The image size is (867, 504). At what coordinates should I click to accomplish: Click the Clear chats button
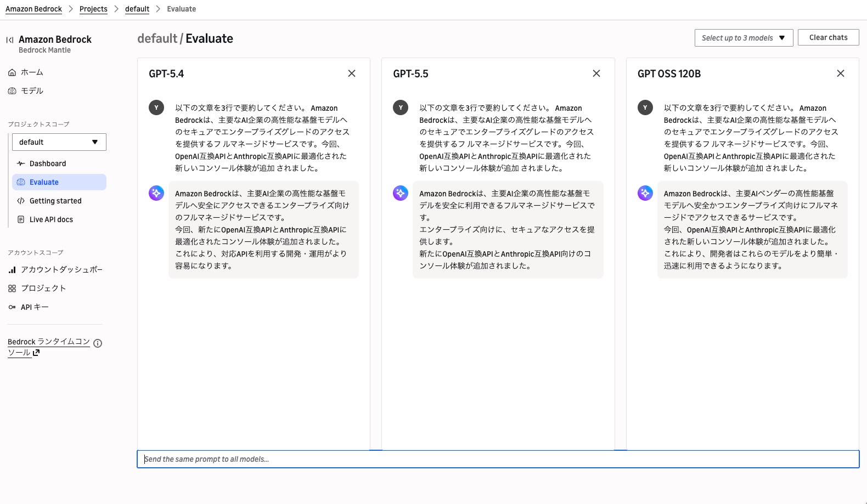(829, 37)
